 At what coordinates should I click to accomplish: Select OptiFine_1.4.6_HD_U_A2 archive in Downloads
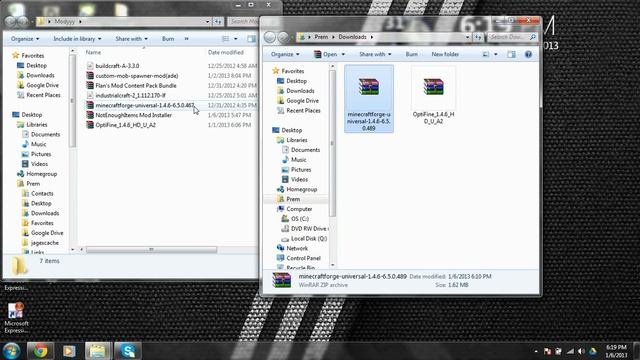(433, 96)
